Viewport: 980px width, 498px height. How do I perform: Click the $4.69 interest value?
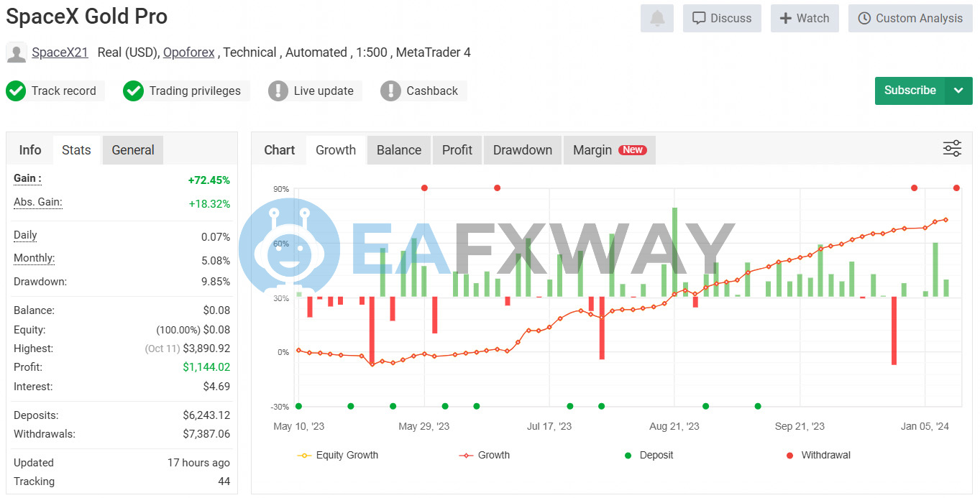pos(217,387)
